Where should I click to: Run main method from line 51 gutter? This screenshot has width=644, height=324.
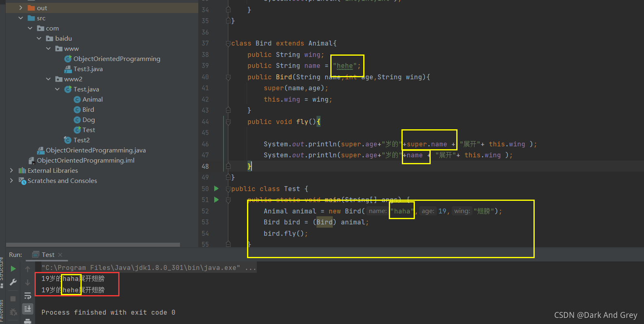[217, 200]
